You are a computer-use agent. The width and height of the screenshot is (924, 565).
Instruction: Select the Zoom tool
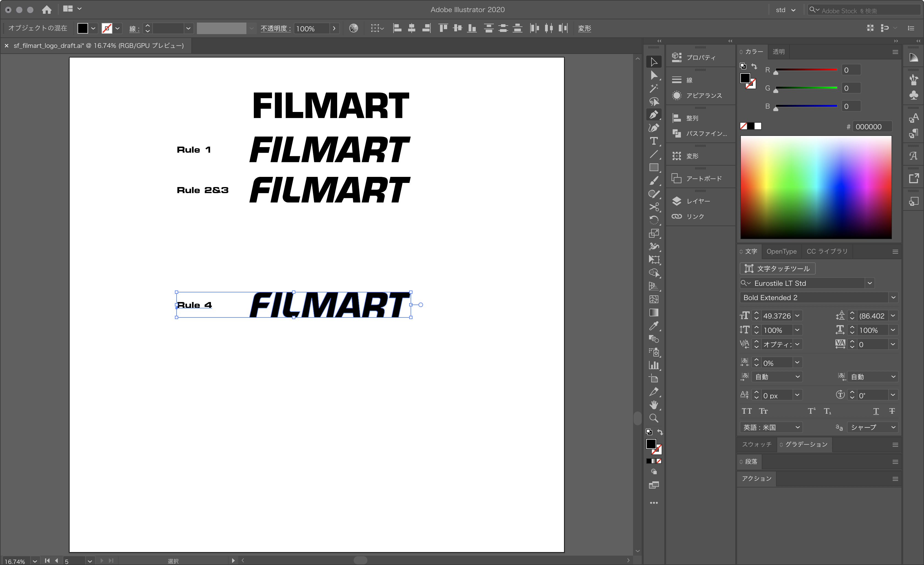click(x=654, y=418)
